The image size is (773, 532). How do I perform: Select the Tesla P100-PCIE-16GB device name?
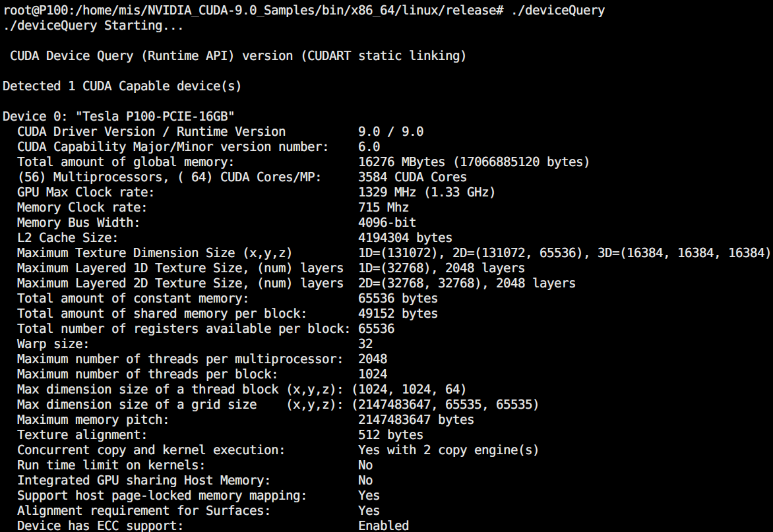click(x=155, y=116)
